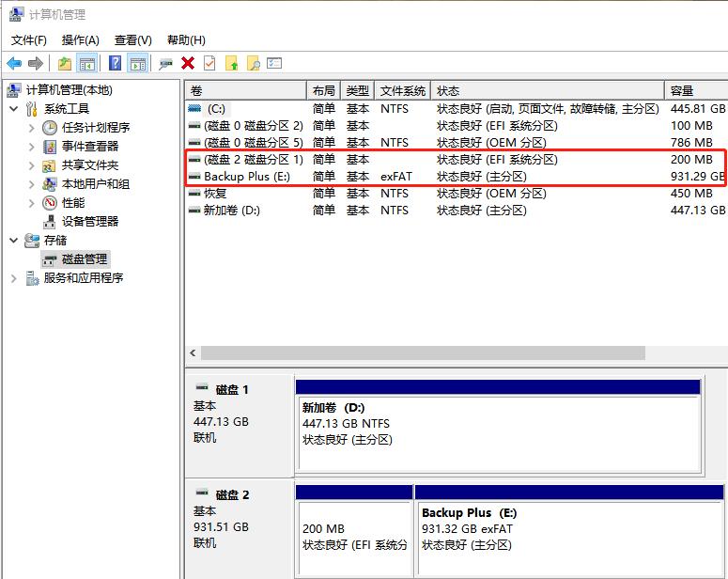Click the red X delete toolbar icon
Image resolution: width=728 pixels, height=579 pixels.
point(188,63)
